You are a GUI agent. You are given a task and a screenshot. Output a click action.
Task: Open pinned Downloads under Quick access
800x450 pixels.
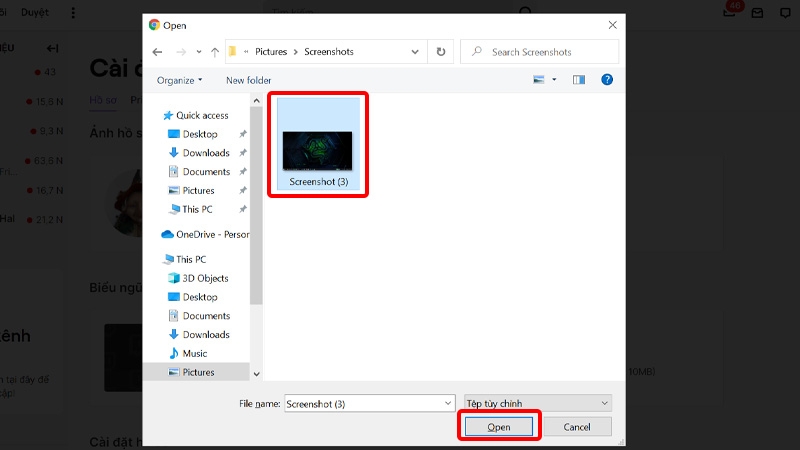tap(199, 153)
